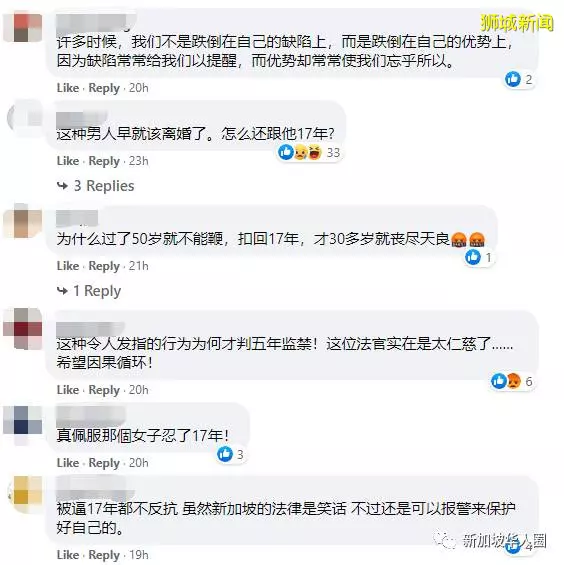564x565 pixels.
Task: Click thumbs-up icon showing 3 likes
Action: [x=225, y=454]
